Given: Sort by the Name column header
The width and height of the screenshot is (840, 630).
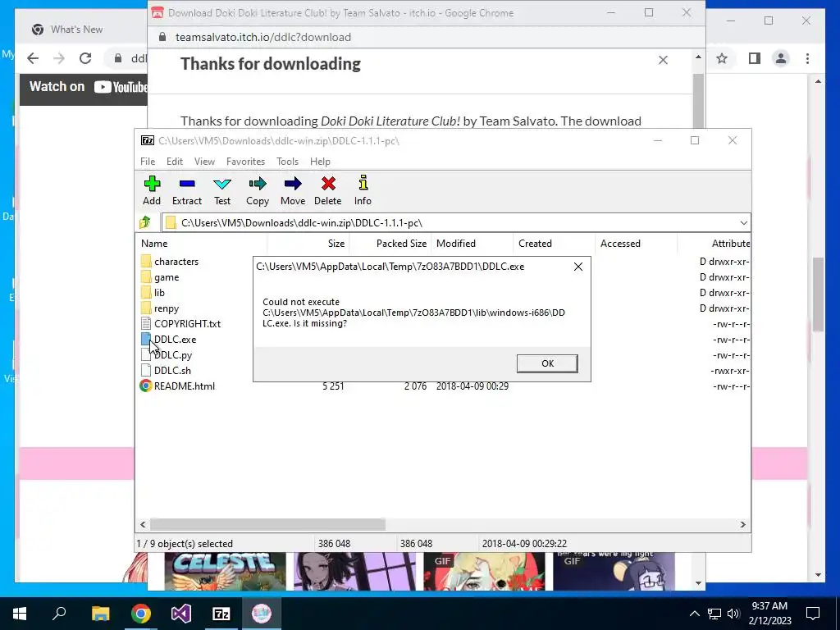Looking at the screenshot, I should (201, 243).
